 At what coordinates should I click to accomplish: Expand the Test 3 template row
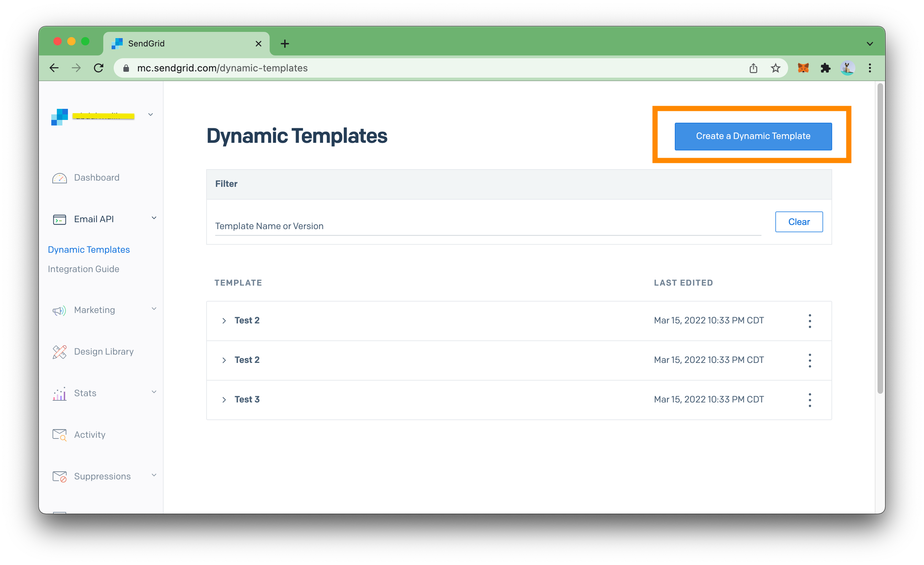224,400
